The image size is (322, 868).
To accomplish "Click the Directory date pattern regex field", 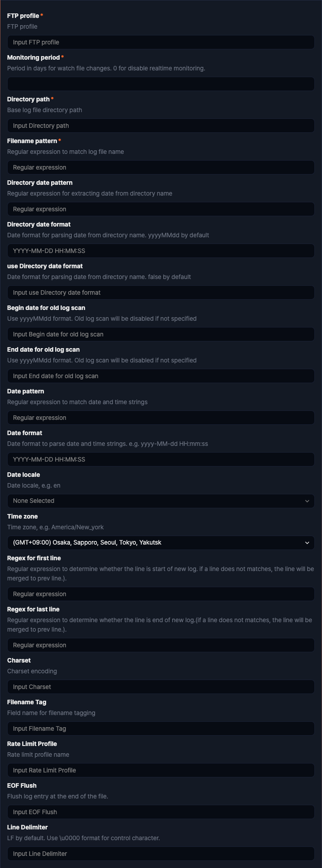I will [x=161, y=209].
